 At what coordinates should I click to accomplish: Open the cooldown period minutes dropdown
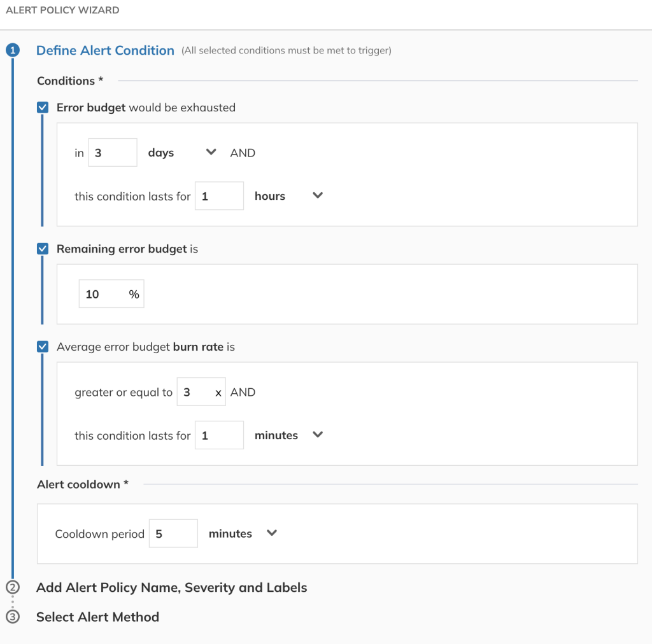click(271, 533)
